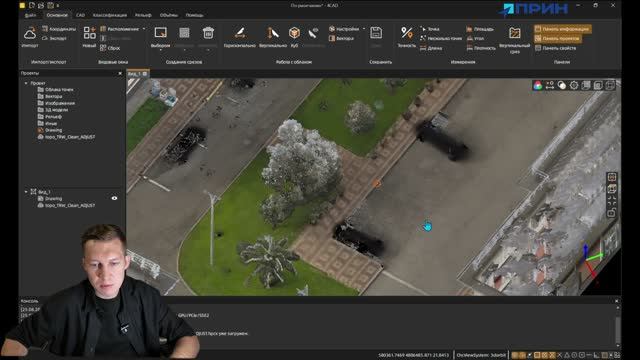Switch to the Классификация ribbon tab
The width and height of the screenshot is (640, 360).
click(110, 15)
